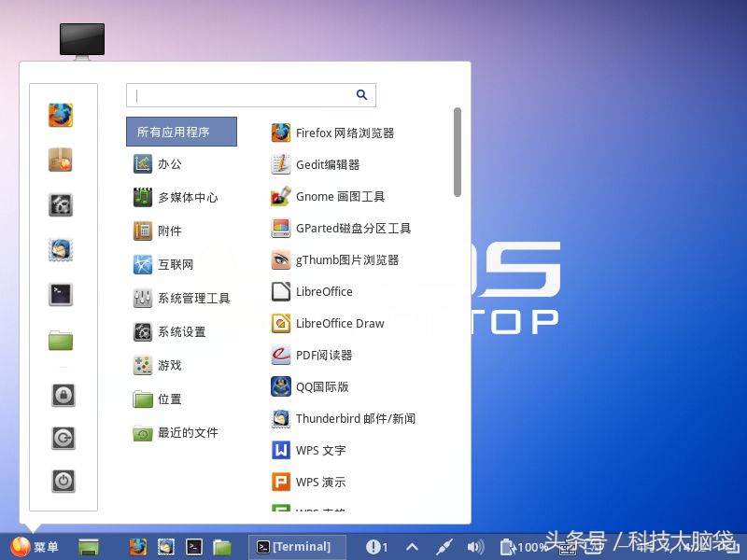Open the 多媒体中心 category
Image resolution: width=747 pixels, height=560 pixels.
(176, 197)
